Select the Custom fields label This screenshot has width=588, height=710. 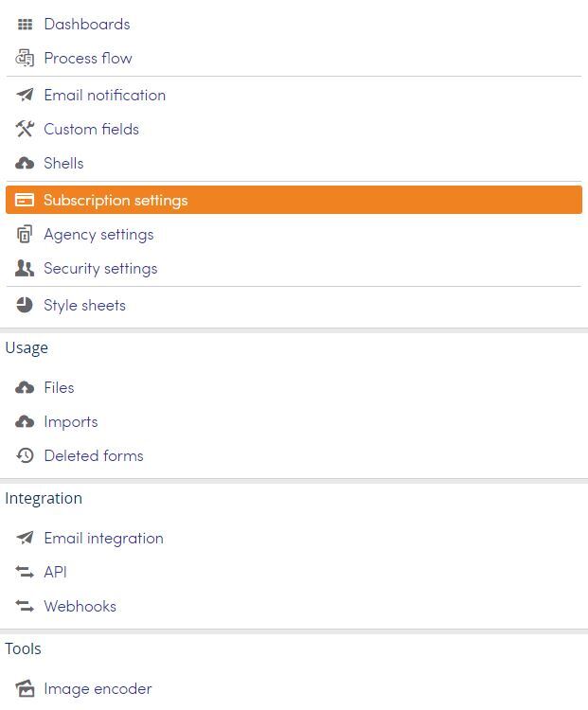pyautogui.click(x=92, y=129)
